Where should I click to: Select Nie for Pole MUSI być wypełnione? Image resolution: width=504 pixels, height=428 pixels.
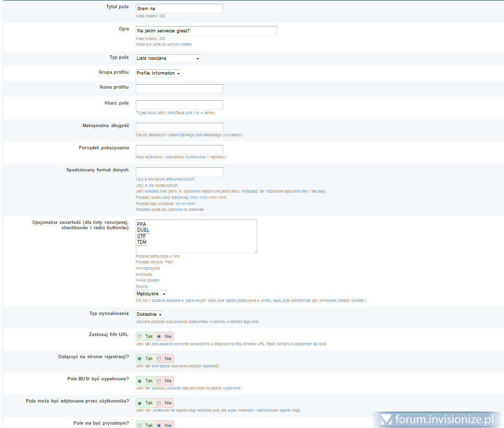coord(159,381)
